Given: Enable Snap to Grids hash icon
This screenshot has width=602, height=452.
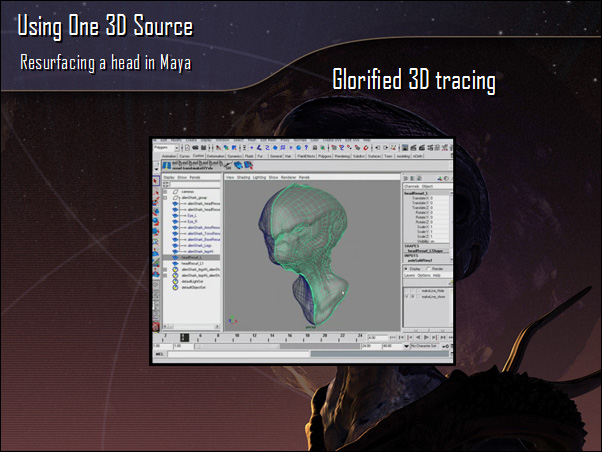Looking at the screenshot, I should (283, 147).
